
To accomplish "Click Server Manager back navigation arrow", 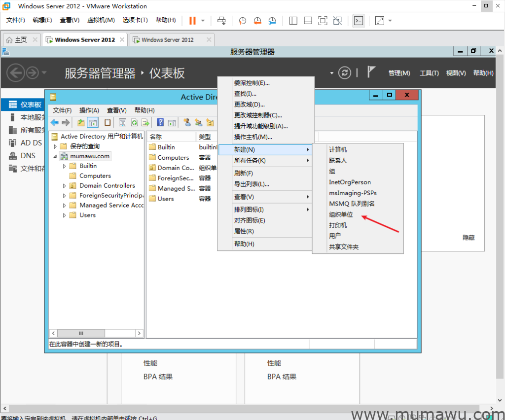I will [x=15, y=73].
